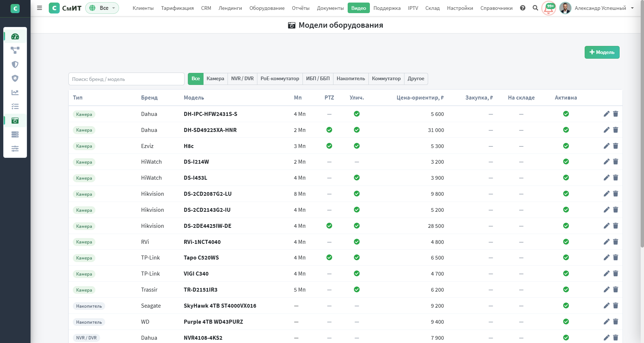Open the "Все" globe dropdown

click(102, 8)
